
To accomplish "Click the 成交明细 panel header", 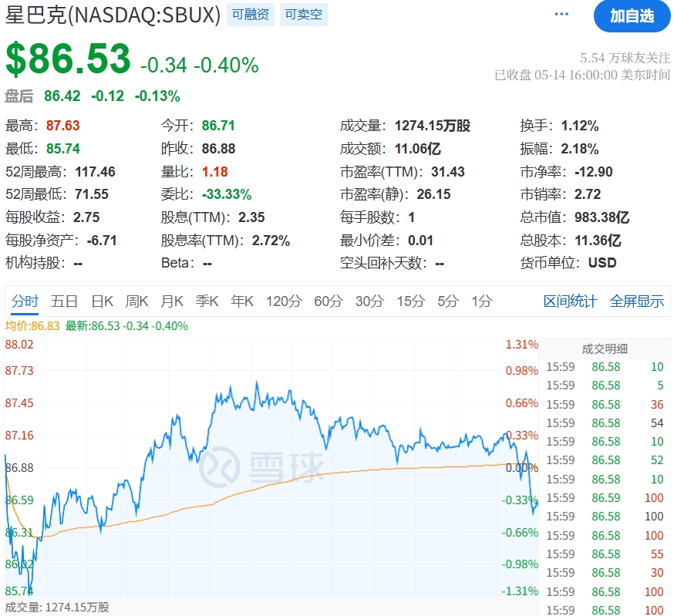I will pos(605,348).
